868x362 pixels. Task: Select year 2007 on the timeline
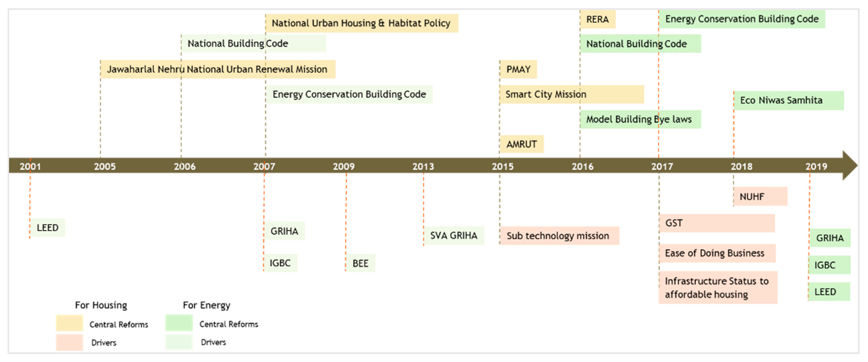coord(264,166)
